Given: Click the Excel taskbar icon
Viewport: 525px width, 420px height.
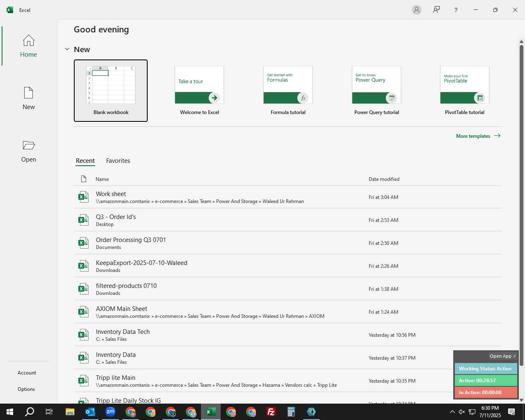Looking at the screenshot, I should (211, 412).
